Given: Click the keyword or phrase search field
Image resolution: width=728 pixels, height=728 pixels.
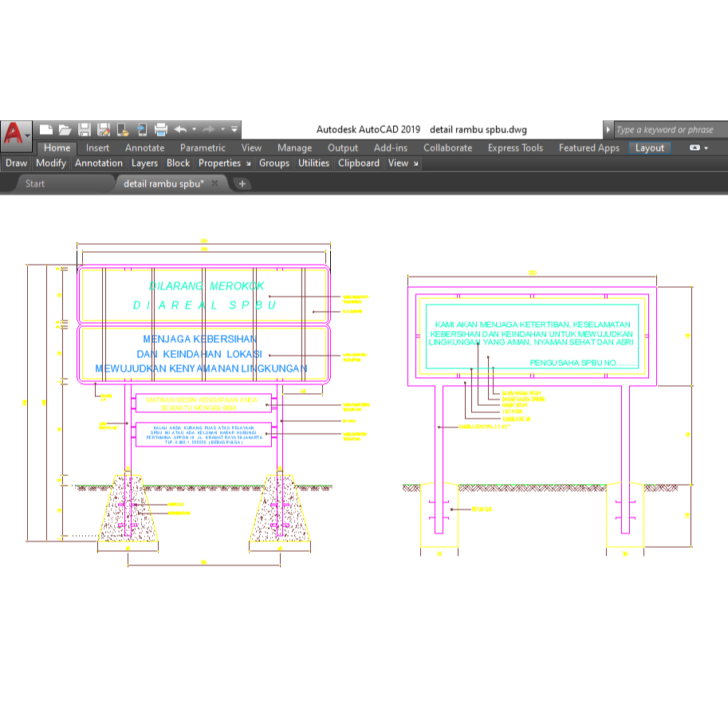Looking at the screenshot, I should click(671, 129).
